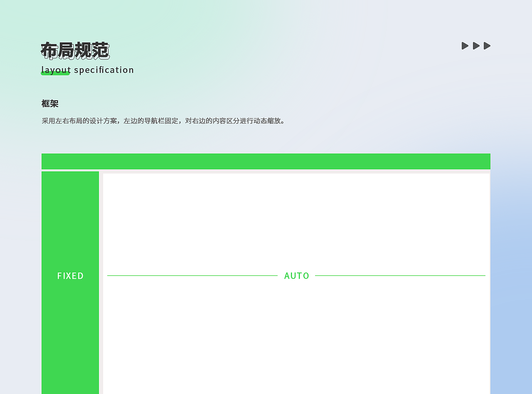Click the green top header bar of the mockup
Viewport: 532px width, 394px height.
click(266, 161)
